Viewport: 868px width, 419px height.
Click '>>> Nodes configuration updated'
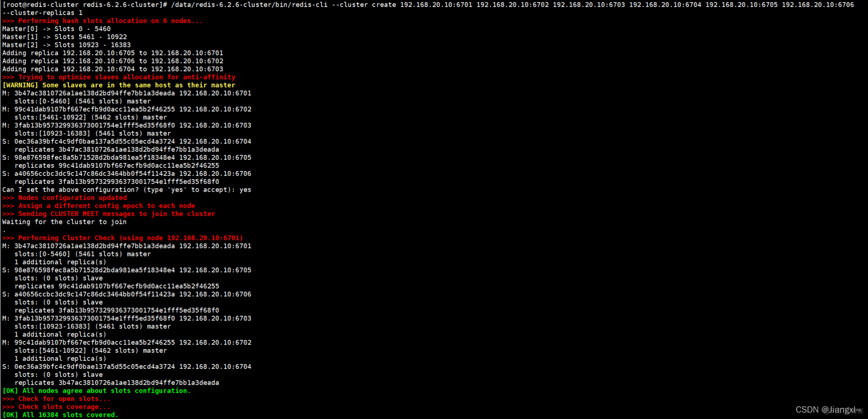[65, 198]
